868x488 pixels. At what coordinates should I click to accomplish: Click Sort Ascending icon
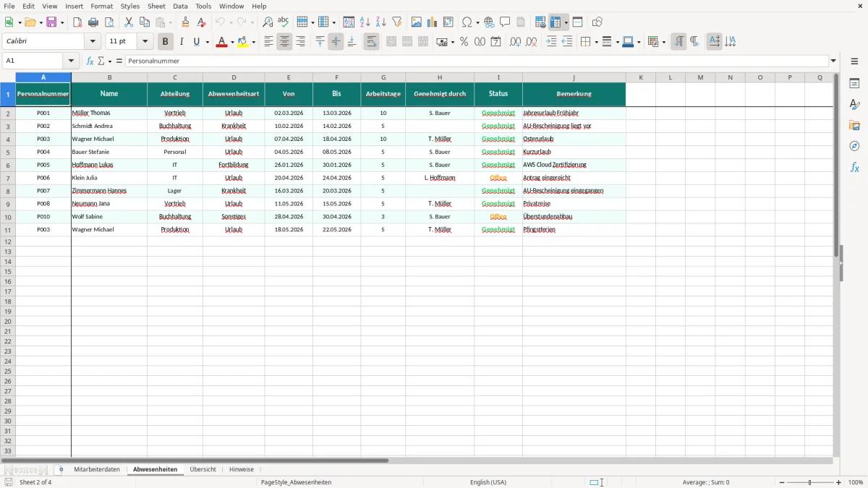(x=365, y=22)
